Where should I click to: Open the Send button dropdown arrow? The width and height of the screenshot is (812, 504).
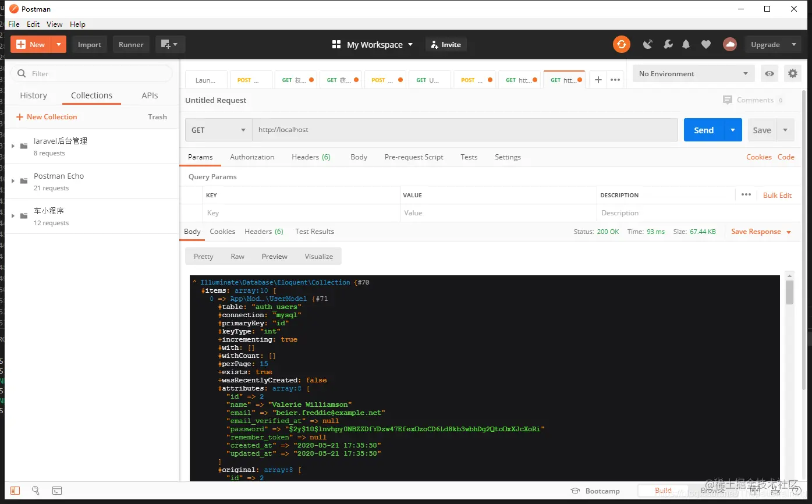coord(733,130)
